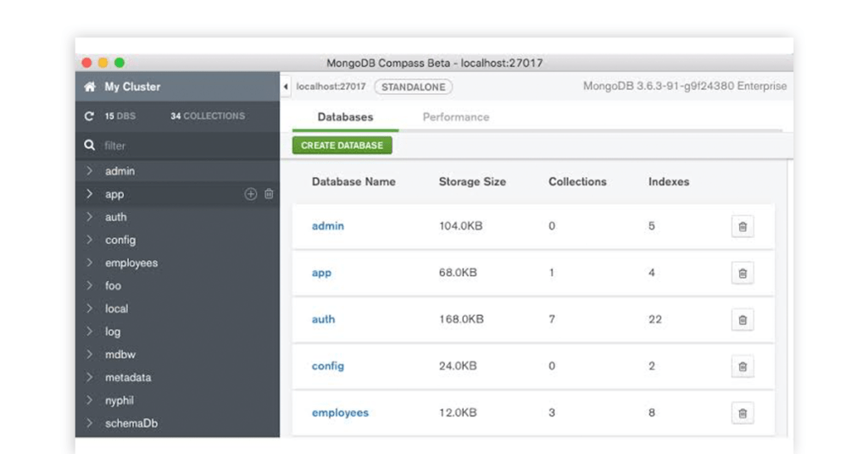The image size is (868, 454).
Task: Select log in the sidebar list
Action: pyautogui.click(x=113, y=332)
